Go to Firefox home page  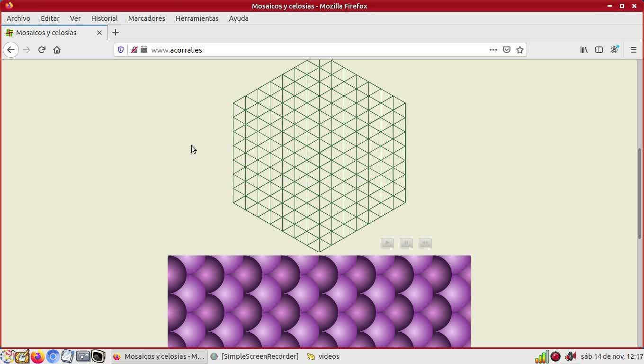coord(57,50)
